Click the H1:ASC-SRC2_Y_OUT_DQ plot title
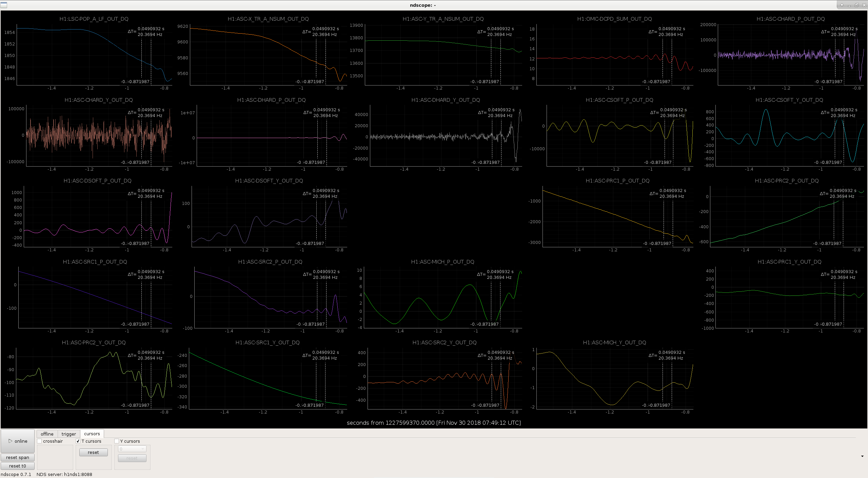Image resolution: width=868 pixels, height=478 pixels. (x=445, y=343)
